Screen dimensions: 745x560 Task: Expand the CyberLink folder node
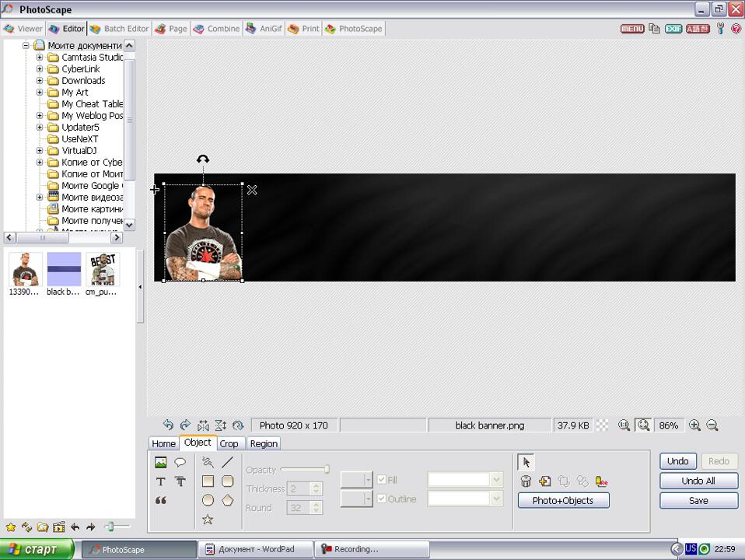pyautogui.click(x=40, y=69)
